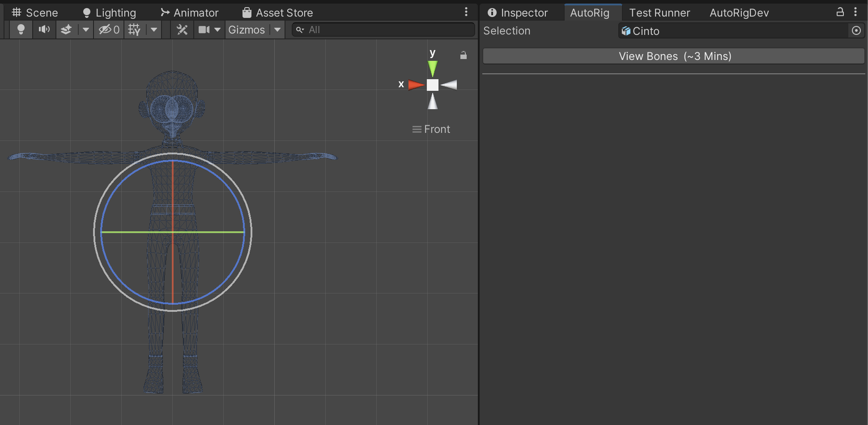Click the green Y axis gizmo cone
The height and width of the screenshot is (425, 868).
coord(432,68)
